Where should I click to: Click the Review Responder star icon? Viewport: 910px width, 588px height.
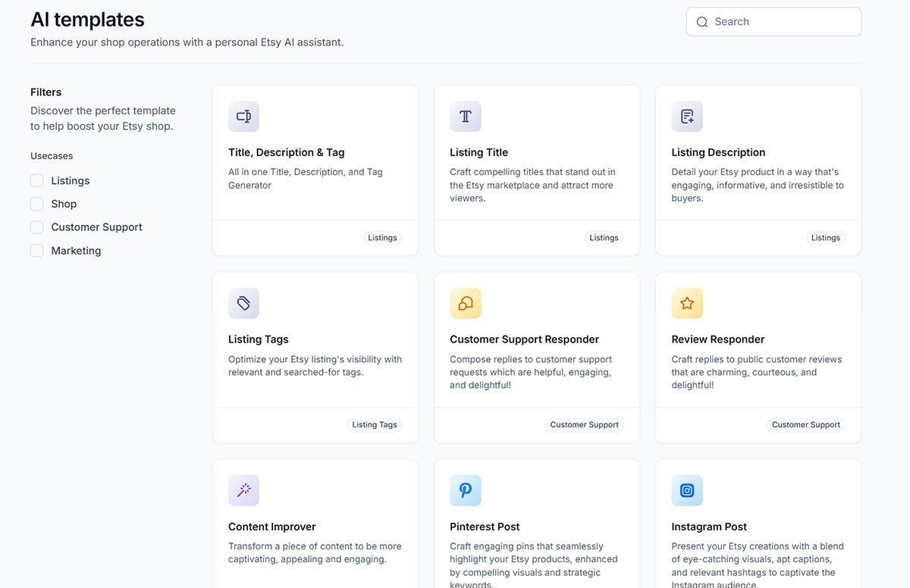pyautogui.click(x=687, y=303)
